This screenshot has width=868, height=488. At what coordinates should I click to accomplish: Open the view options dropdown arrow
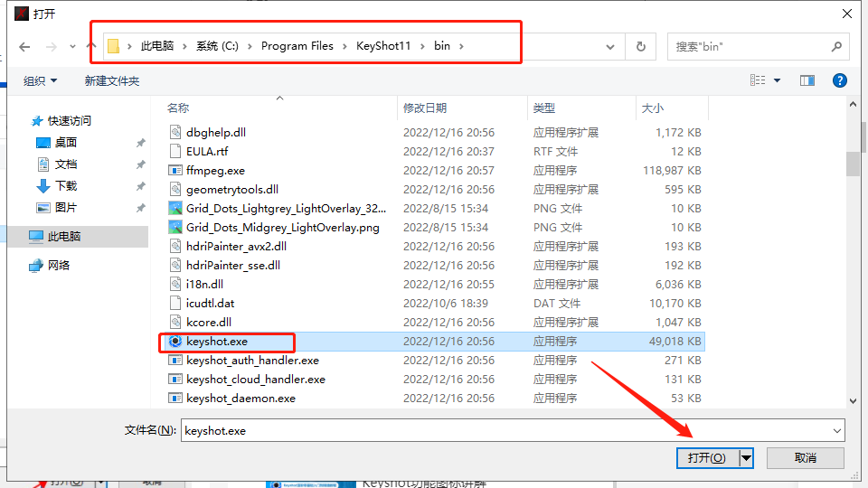(x=778, y=80)
